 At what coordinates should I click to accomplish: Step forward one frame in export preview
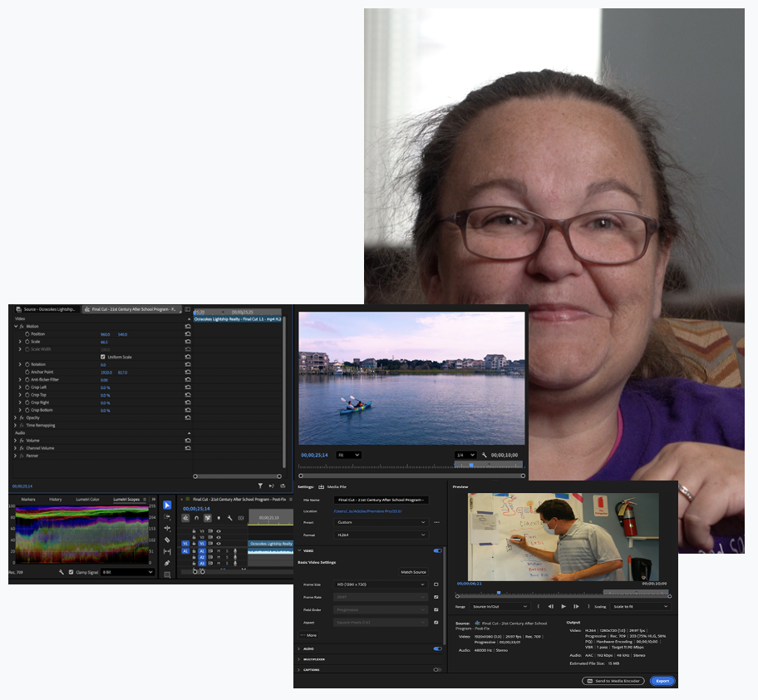(576, 606)
